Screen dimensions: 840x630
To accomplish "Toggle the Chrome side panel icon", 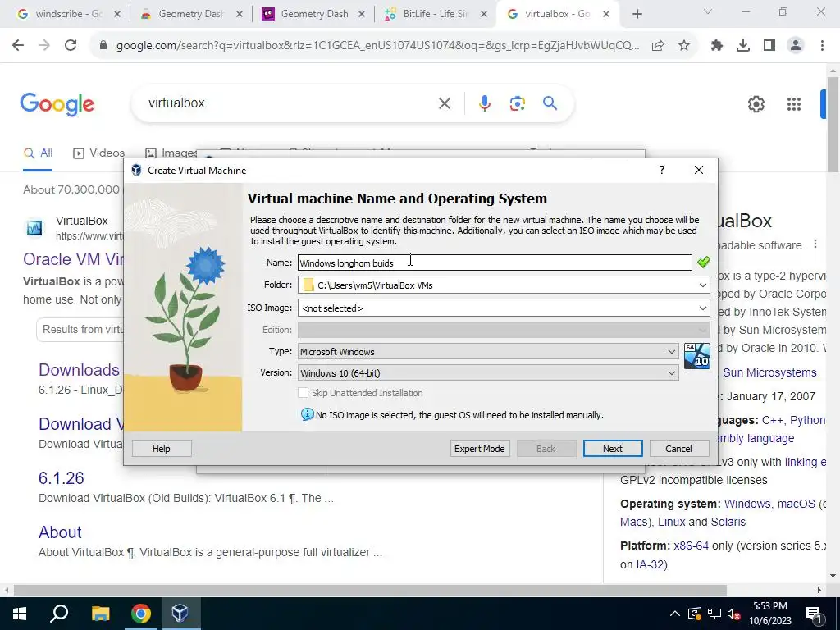I will point(769,46).
